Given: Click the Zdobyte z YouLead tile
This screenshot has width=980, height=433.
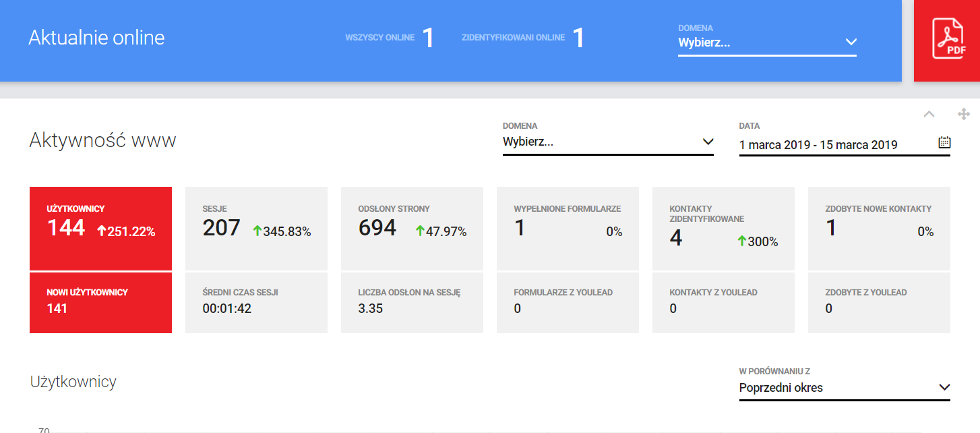Looking at the screenshot, I should click(x=879, y=302).
